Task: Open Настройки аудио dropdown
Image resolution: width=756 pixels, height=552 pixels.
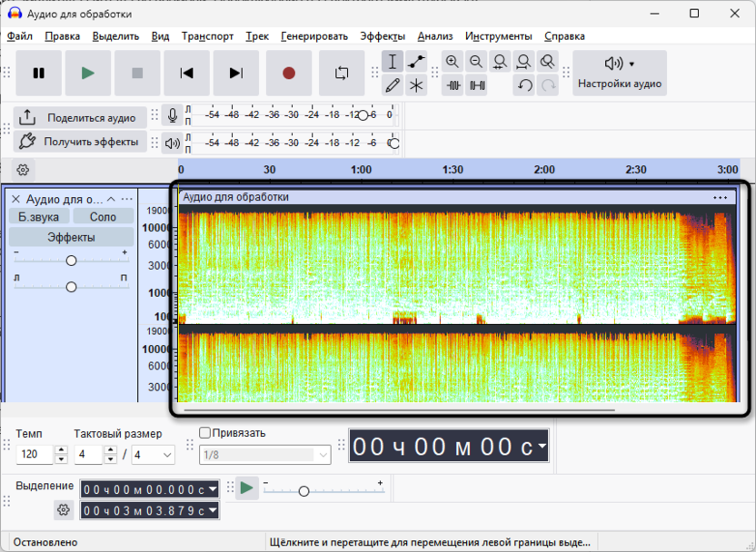Action: (x=620, y=74)
